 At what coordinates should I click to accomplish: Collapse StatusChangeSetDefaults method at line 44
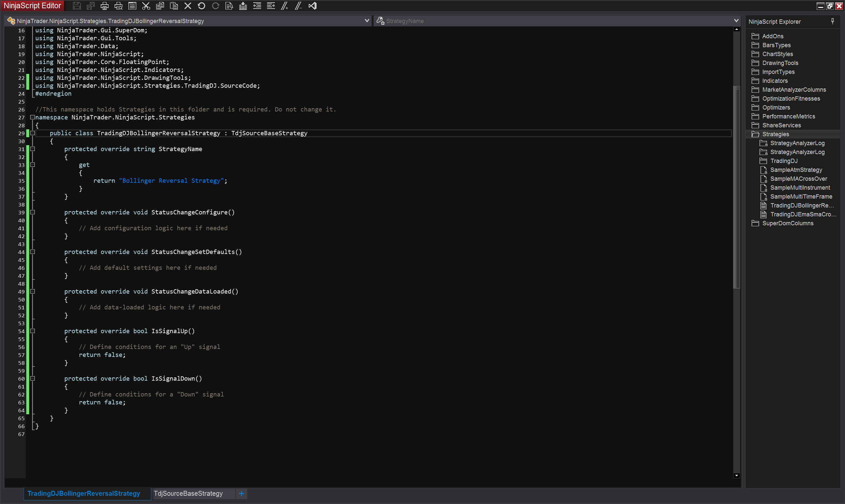coord(33,252)
